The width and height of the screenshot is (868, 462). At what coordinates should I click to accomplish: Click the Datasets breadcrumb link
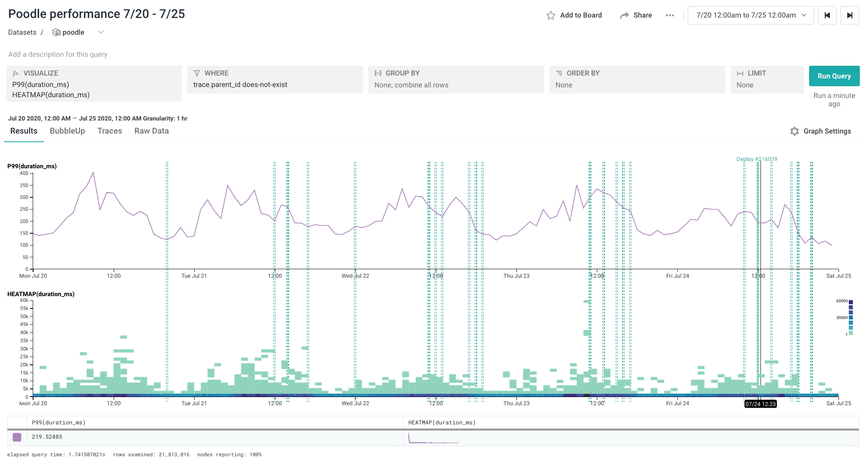click(22, 32)
